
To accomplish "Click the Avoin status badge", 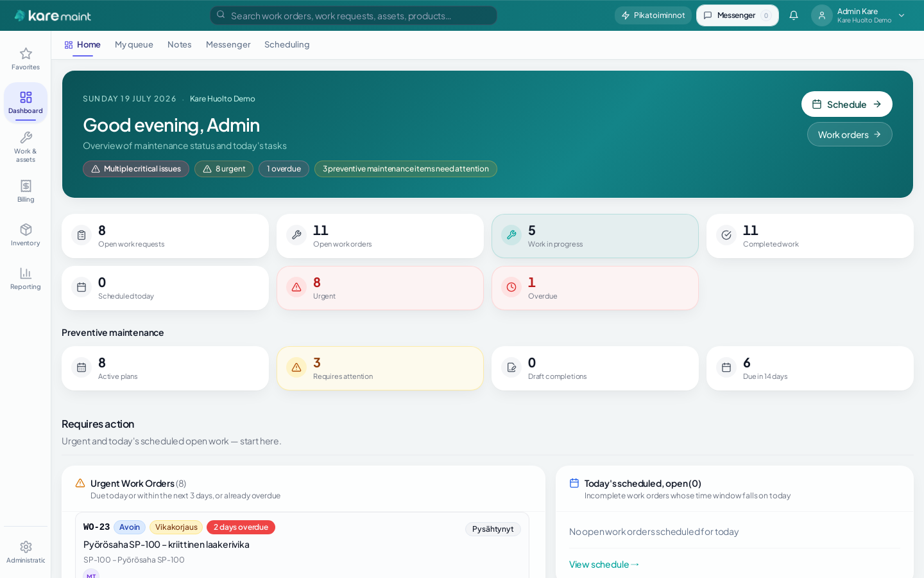I will pos(130,527).
